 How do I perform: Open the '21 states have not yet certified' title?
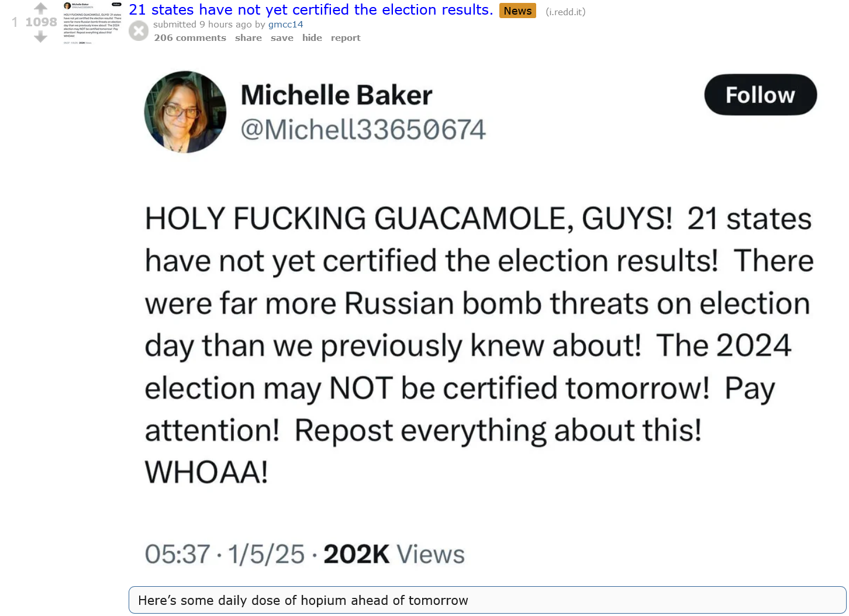pyautogui.click(x=311, y=10)
